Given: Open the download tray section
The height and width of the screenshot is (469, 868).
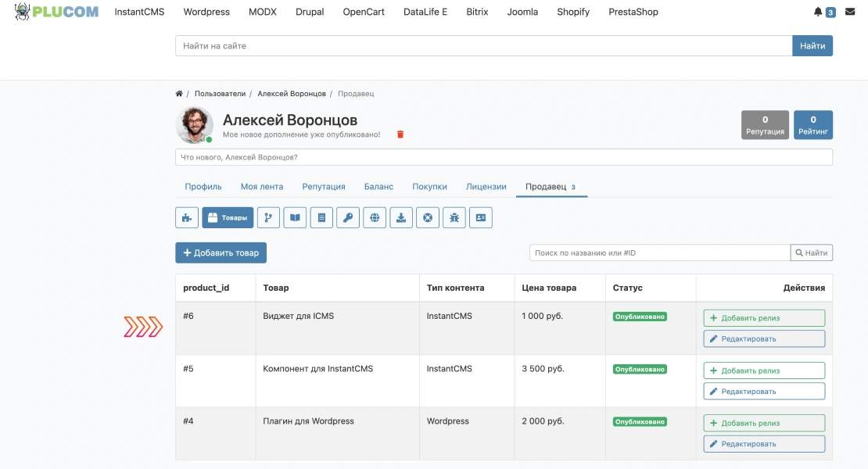Looking at the screenshot, I should pyautogui.click(x=401, y=217).
